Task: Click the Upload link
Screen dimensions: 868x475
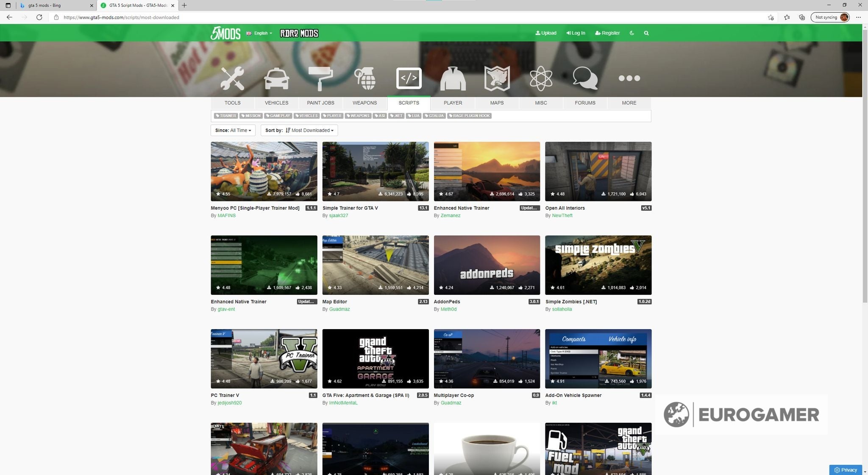Action: tap(546, 33)
